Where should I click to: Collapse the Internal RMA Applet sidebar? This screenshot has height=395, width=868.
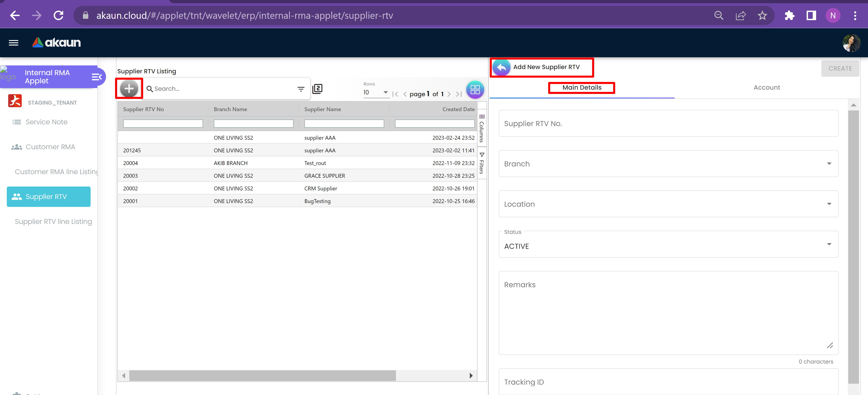point(96,77)
